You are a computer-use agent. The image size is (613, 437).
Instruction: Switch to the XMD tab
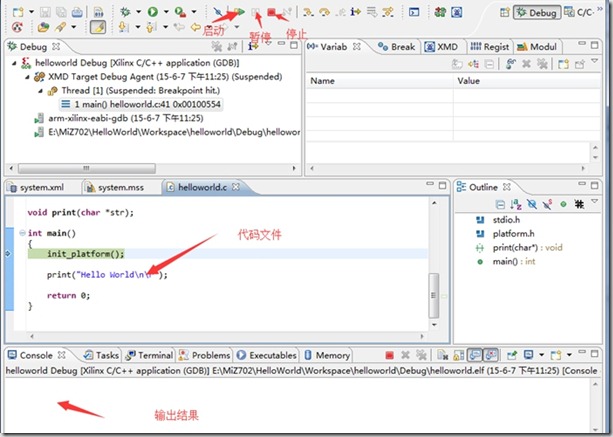tap(441, 47)
